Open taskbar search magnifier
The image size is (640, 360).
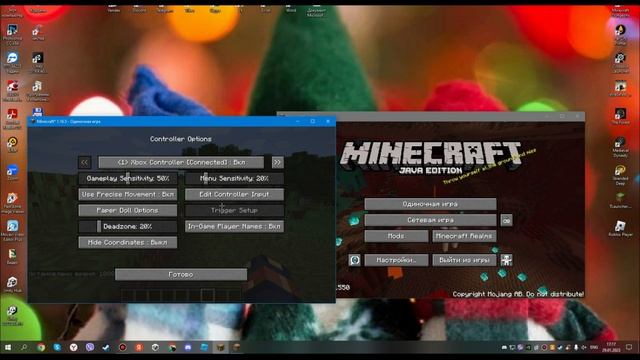tap(24, 347)
